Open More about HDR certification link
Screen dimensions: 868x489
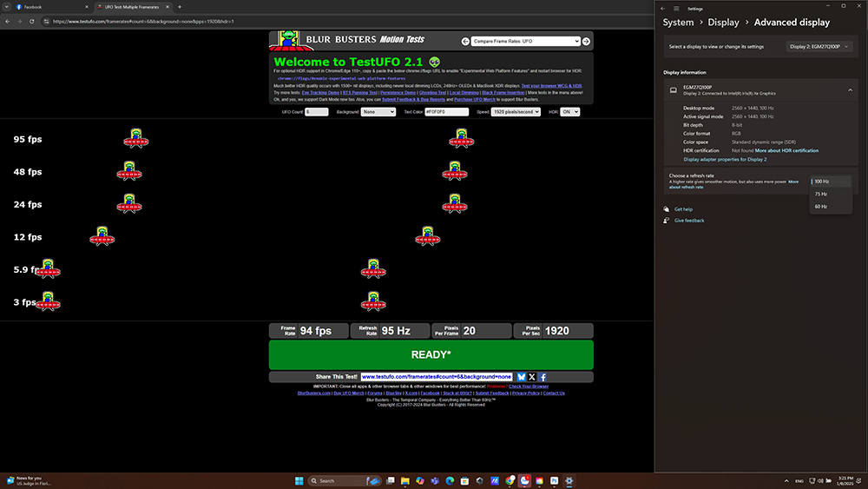786,150
